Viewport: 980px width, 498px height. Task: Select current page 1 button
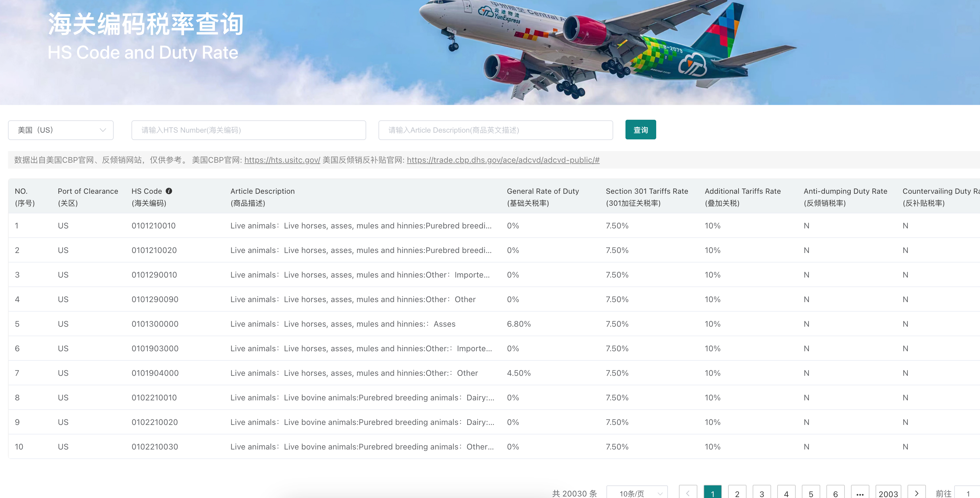(712, 493)
